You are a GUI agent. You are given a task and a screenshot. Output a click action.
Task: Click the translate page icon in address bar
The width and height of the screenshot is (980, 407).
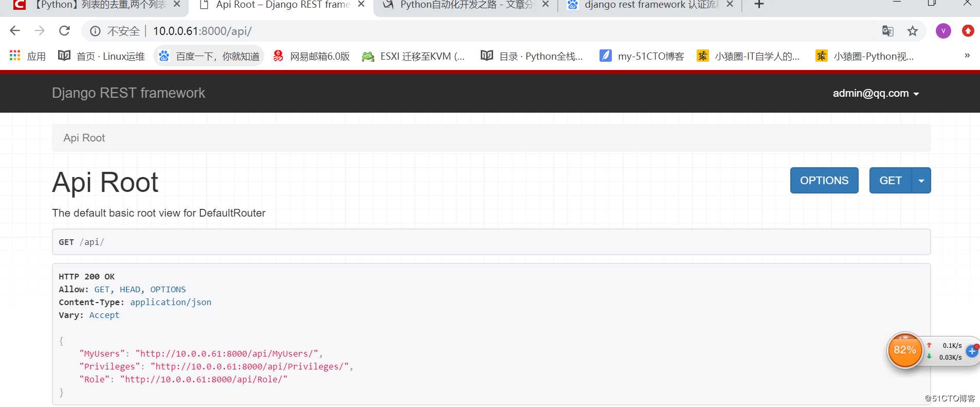[x=887, y=31]
